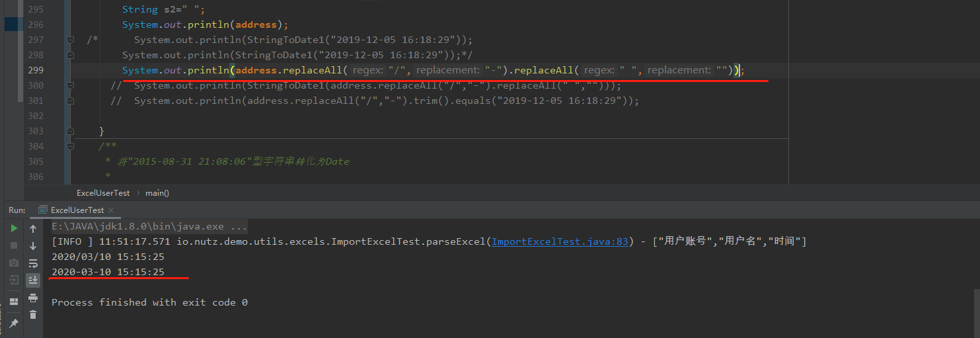Click the up arrow stack trace icon
Screen dimensions: 980x338
click(33, 228)
